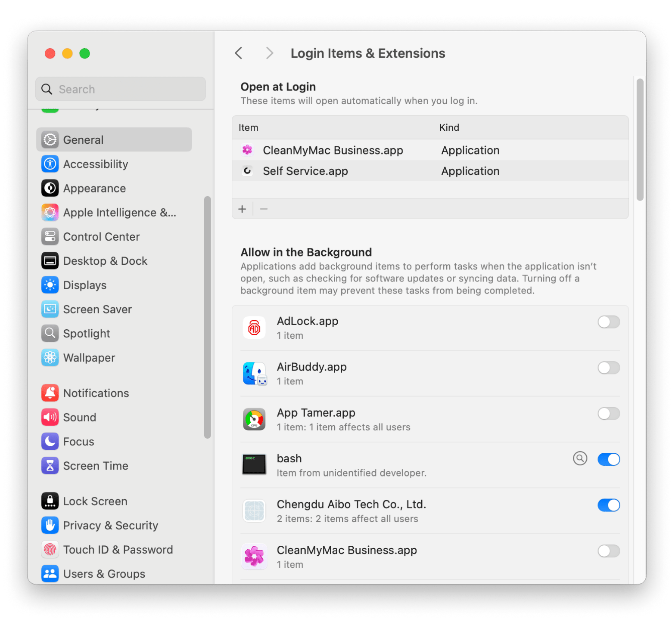Open the Focus moon icon

pos(50,442)
